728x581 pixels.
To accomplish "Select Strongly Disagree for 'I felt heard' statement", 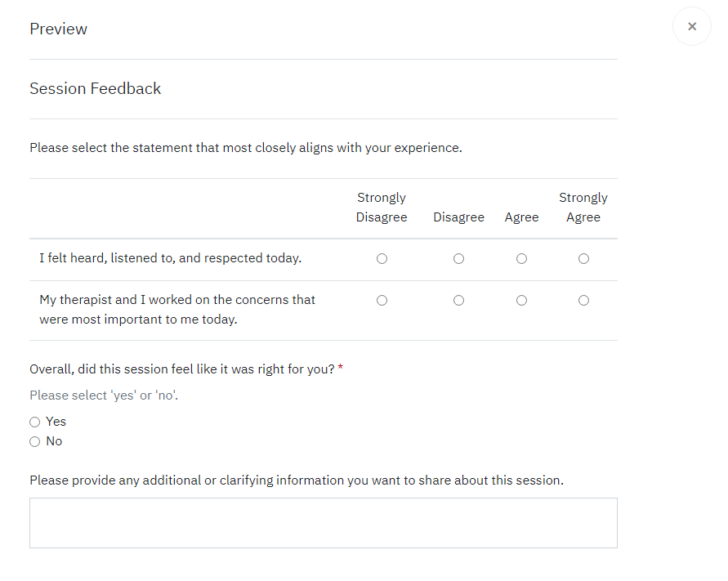I will (382, 259).
